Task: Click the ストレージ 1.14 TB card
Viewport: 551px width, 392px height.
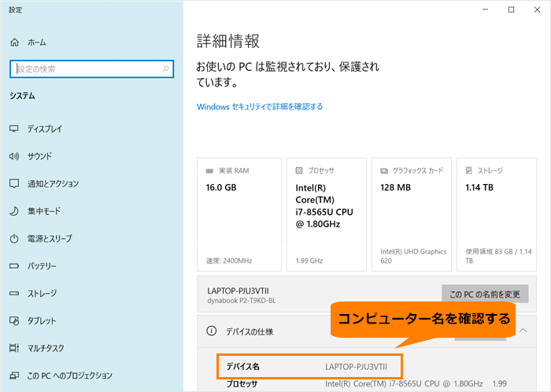Action: pos(497,215)
